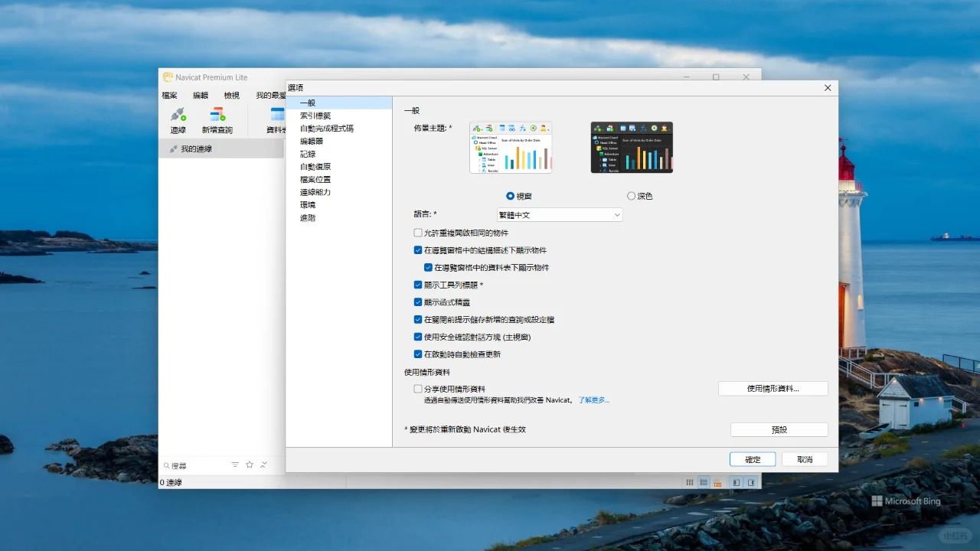Click the Microsoft Bing logo on desktop
The height and width of the screenshot is (551, 980).
pos(906,501)
